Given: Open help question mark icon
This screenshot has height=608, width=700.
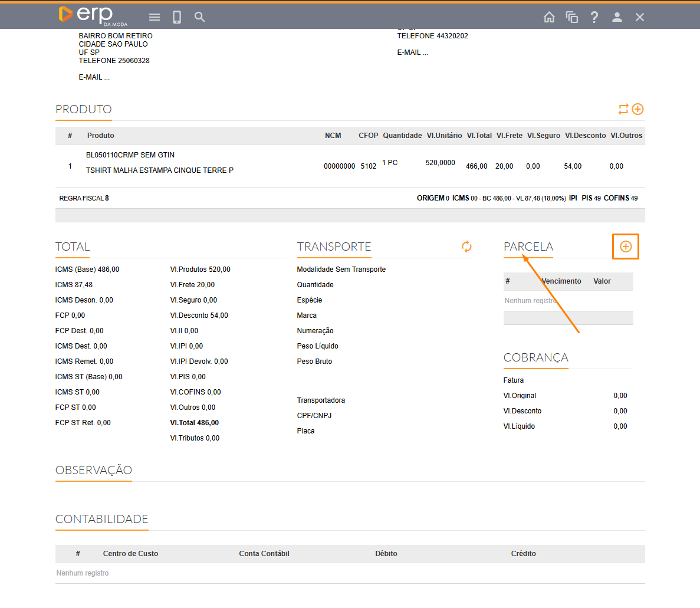Looking at the screenshot, I should [594, 17].
